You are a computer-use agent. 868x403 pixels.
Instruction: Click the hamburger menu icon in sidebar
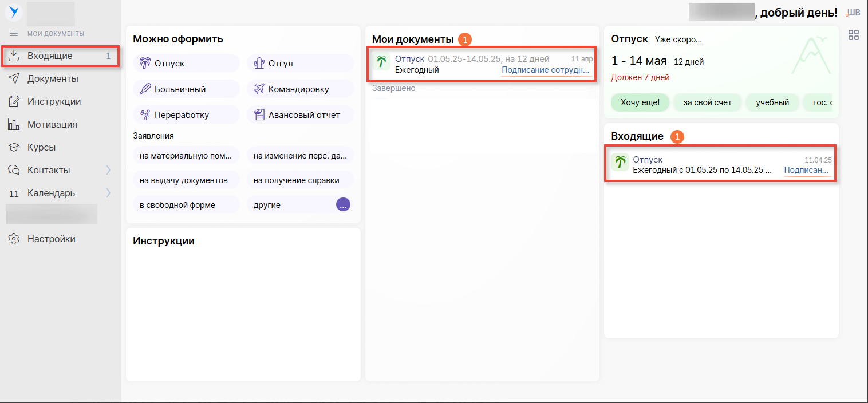(x=14, y=34)
